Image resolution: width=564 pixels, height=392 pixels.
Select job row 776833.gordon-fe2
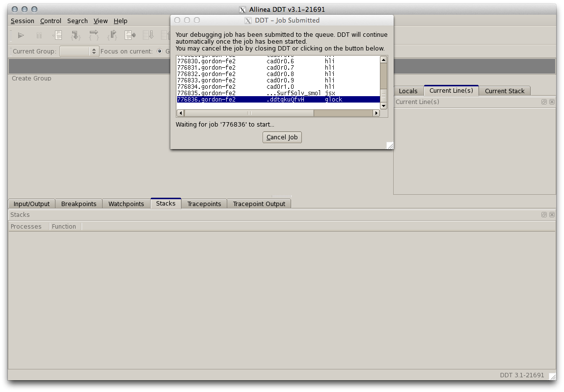pyautogui.click(x=278, y=80)
